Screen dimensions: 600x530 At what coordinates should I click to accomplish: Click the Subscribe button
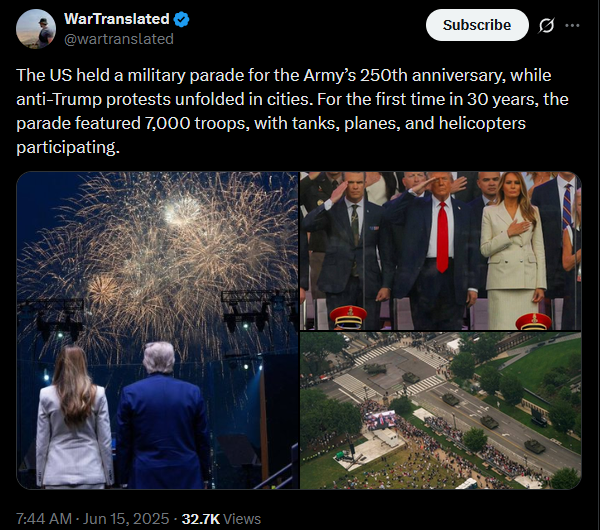pyautogui.click(x=477, y=25)
